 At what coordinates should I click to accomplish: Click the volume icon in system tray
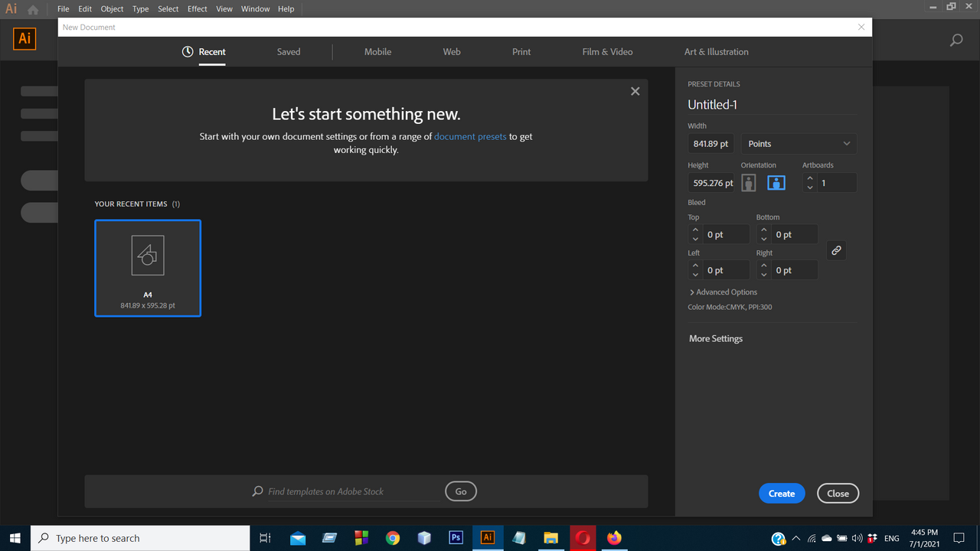point(857,538)
